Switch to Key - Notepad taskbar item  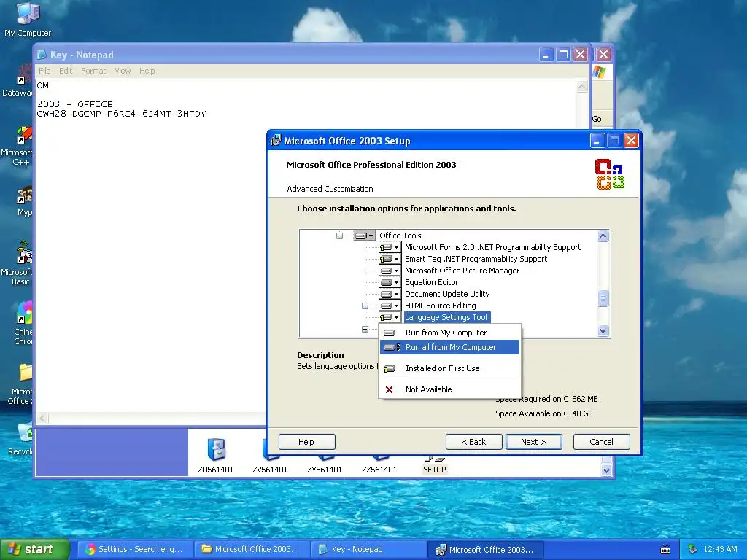[368, 549]
